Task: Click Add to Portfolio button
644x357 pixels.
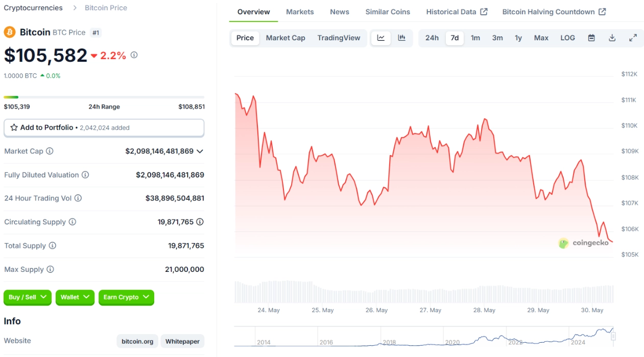Action: [x=104, y=127]
